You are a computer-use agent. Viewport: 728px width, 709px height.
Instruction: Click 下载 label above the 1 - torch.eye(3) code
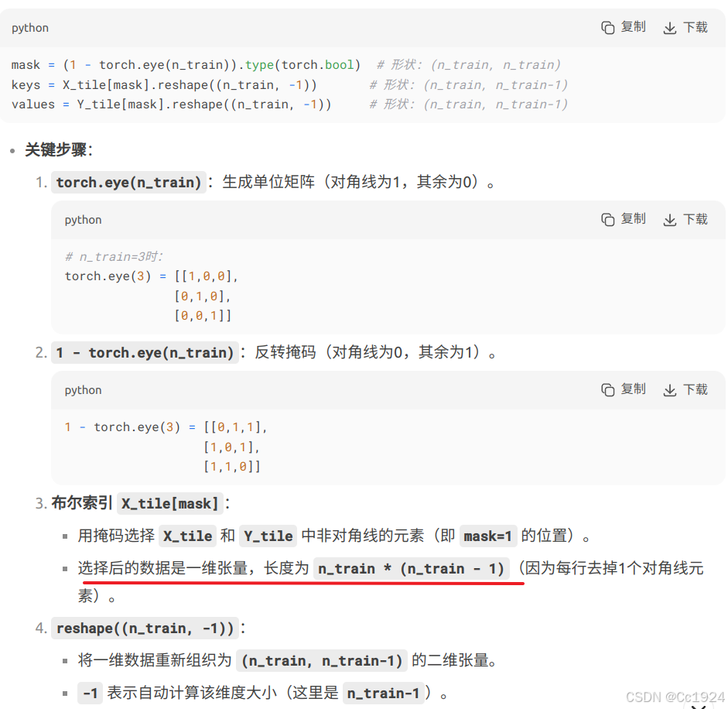[696, 389]
